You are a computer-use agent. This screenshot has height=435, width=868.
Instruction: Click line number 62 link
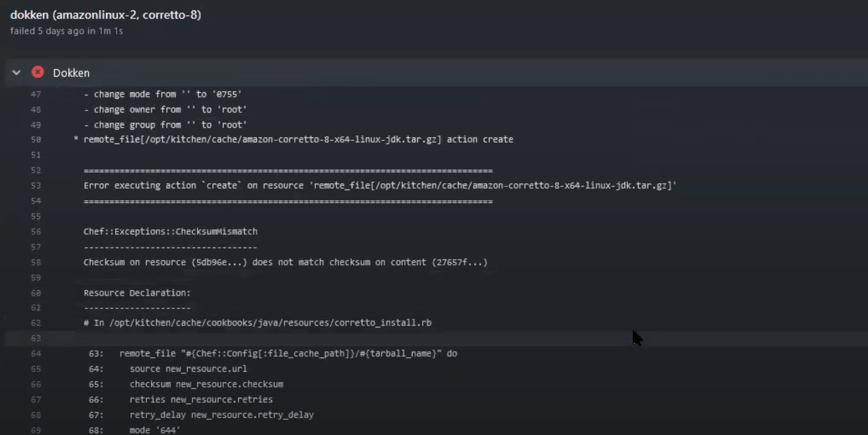[36, 323]
